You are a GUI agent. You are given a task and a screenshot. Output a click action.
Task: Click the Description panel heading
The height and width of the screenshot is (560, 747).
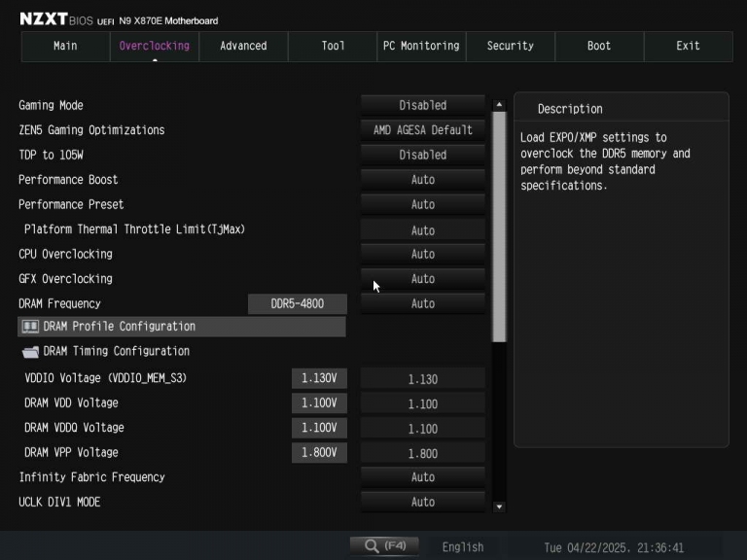570,109
